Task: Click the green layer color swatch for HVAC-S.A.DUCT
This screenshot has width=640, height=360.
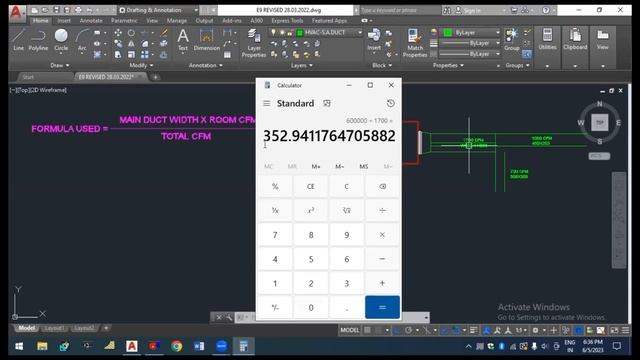Action: [x=300, y=33]
